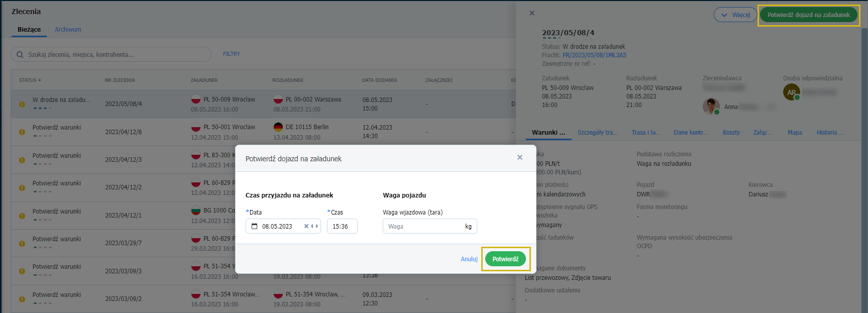Expand the Więcej dropdown
The height and width of the screenshot is (313, 868).
point(735,15)
